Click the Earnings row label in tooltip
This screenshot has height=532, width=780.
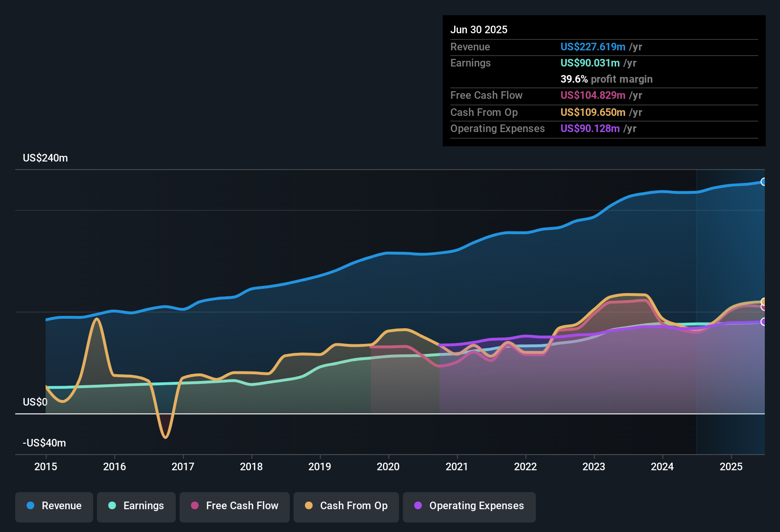pyautogui.click(x=470, y=63)
